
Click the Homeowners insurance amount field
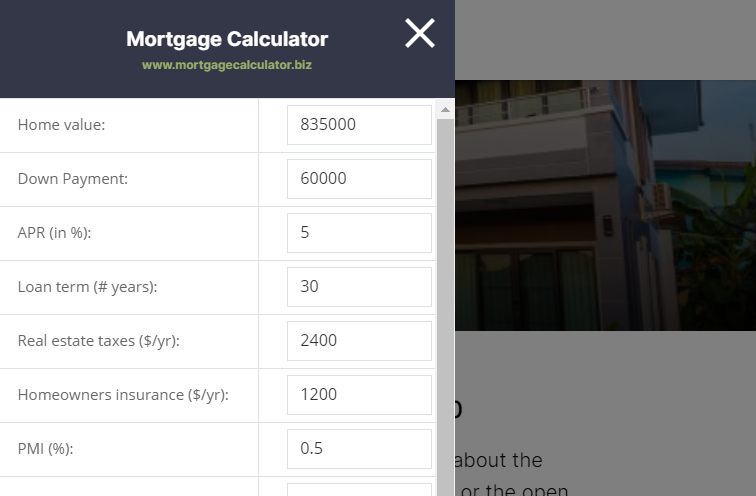pos(359,395)
